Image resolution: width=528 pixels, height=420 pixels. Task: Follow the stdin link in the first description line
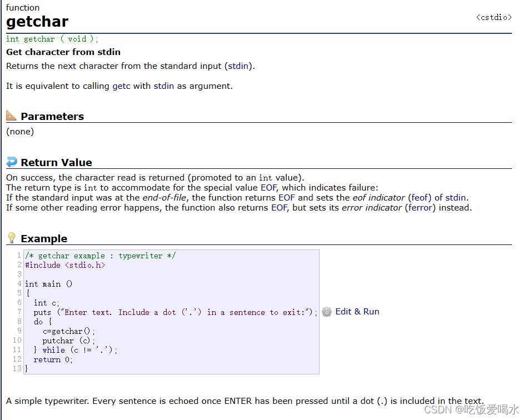(238, 66)
